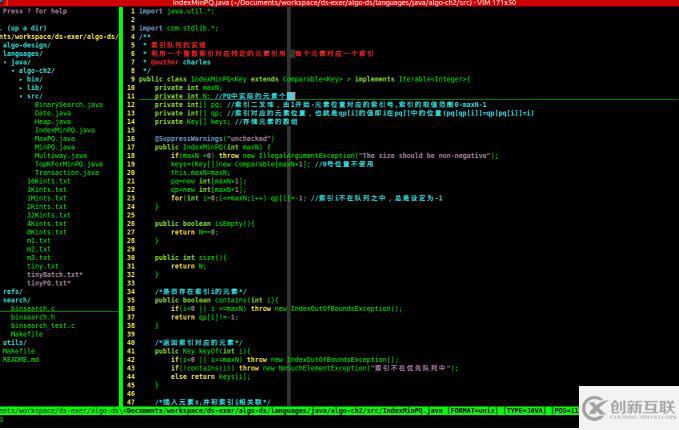This screenshot has height=430, width=679.
Task: Select IndexMinPQ.java in the tree
Action: [65, 130]
